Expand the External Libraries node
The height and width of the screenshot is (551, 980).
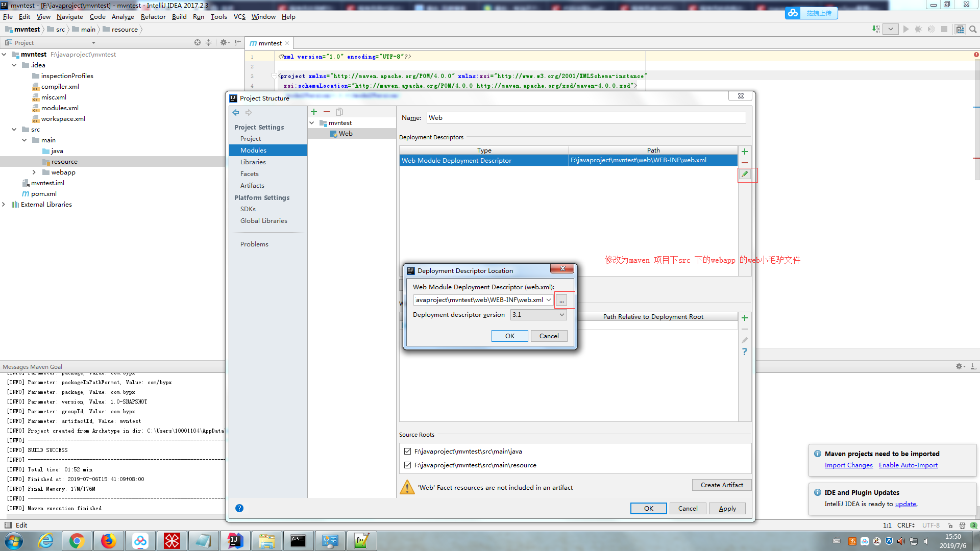tap(4, 205)
